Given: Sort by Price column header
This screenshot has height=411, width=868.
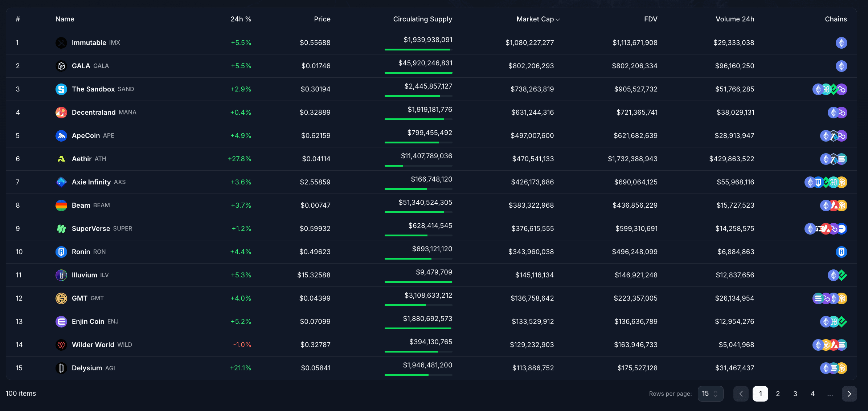Looking at the screenshot, I should pyautogui.click(x=322, y=19).
